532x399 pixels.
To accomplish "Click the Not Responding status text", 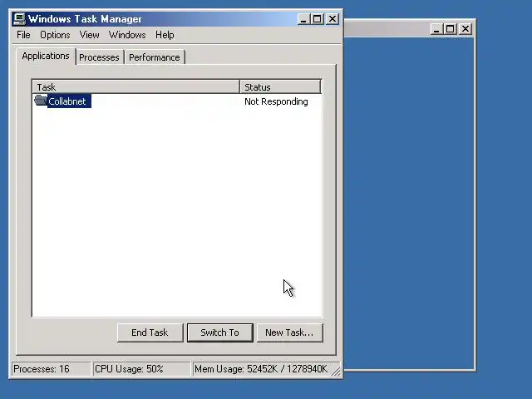I will [276, 101].
